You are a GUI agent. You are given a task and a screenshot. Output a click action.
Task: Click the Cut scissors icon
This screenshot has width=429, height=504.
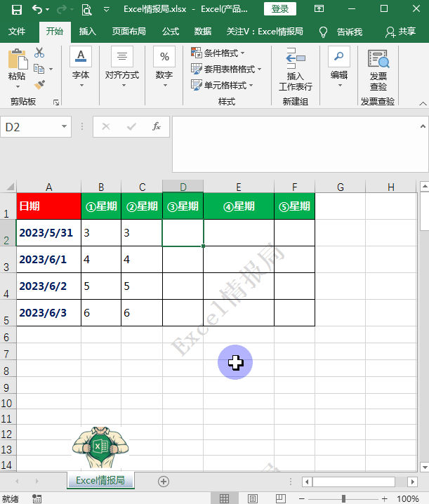tap(39, 53)
